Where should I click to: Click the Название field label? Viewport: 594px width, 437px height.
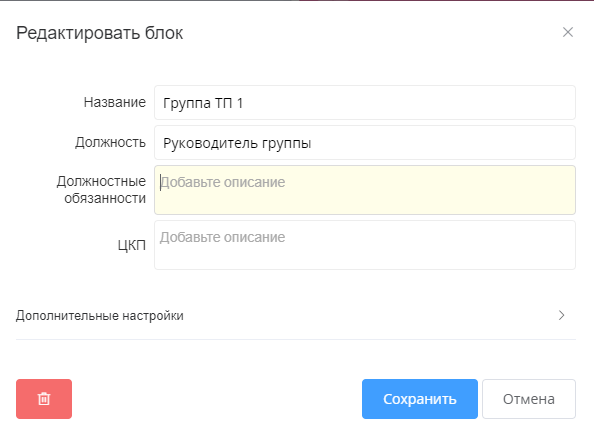pos(115,102)
